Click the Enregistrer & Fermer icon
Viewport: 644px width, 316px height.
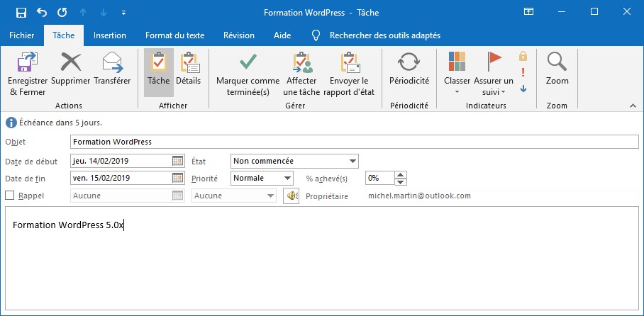click(x=28, y=63)
